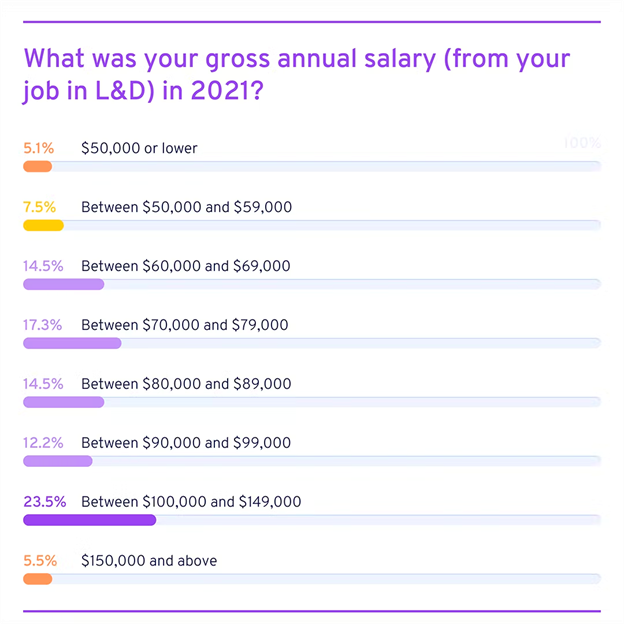This screenshot has width=624, height=624.
Task: Click the purple bar for $90,000 to $99,000
Action: [x=57, y=461]
